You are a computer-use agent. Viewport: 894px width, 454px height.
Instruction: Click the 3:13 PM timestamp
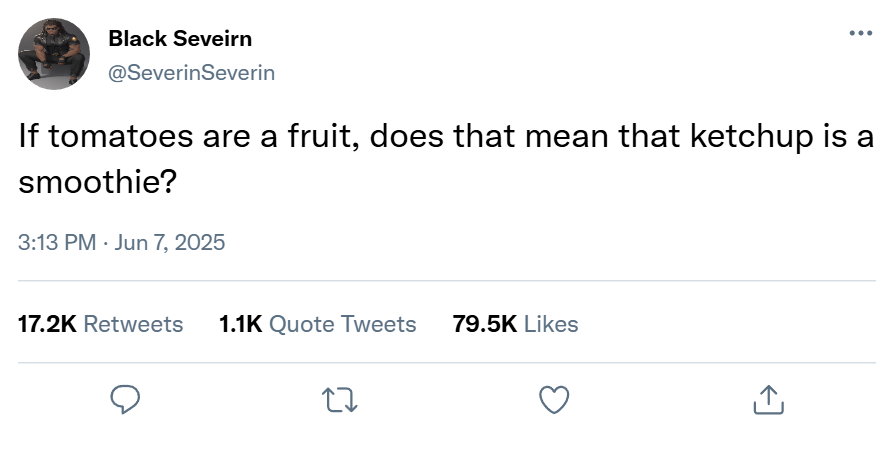[x=57, y=242]
